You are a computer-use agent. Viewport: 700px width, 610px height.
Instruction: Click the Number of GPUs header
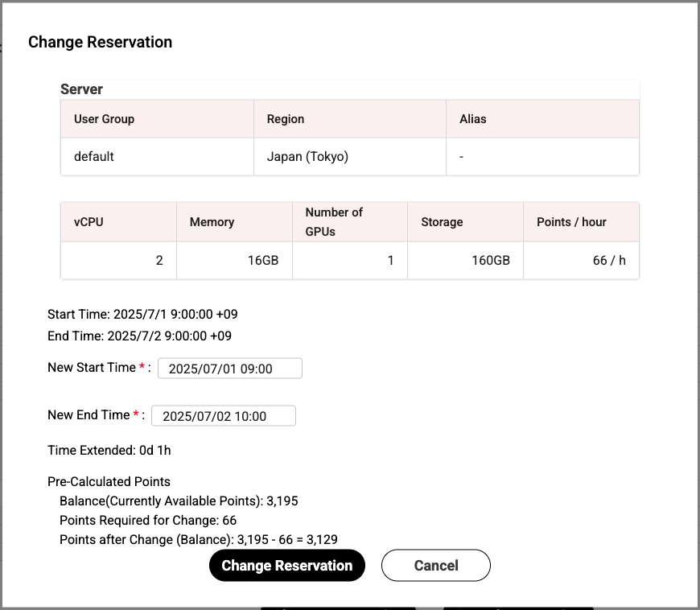point(334,222)
